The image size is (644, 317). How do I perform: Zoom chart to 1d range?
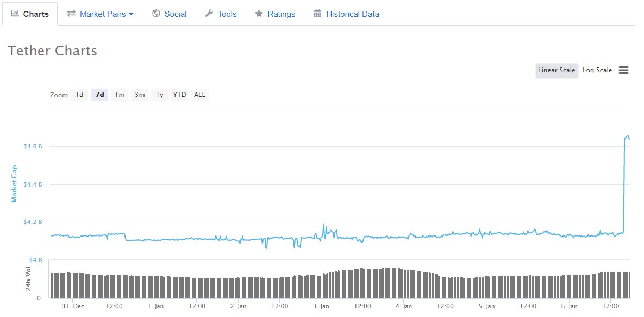pyautogui.click(x=79, y=95)
